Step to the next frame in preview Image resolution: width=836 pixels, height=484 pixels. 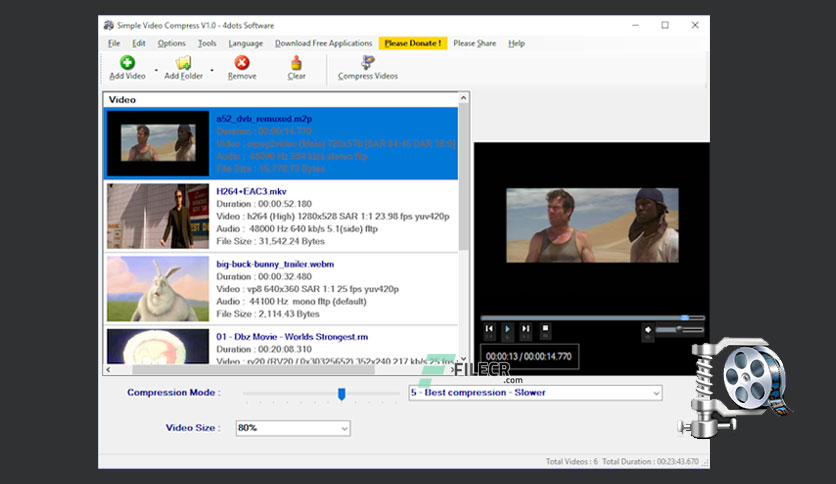click(x=526, y=329)
